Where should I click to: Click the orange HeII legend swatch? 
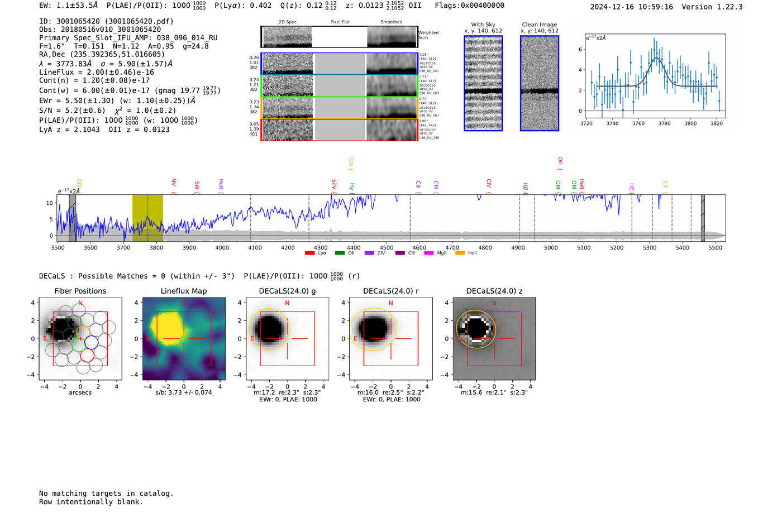tap(460, 253)
